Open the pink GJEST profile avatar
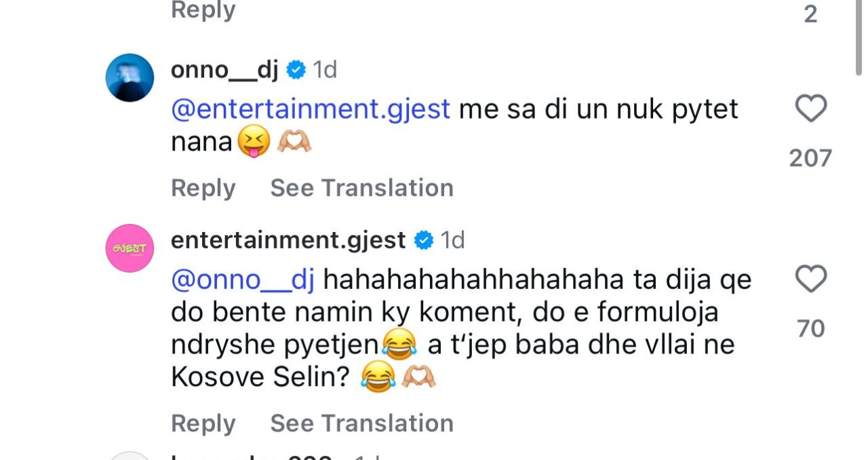 130,248
